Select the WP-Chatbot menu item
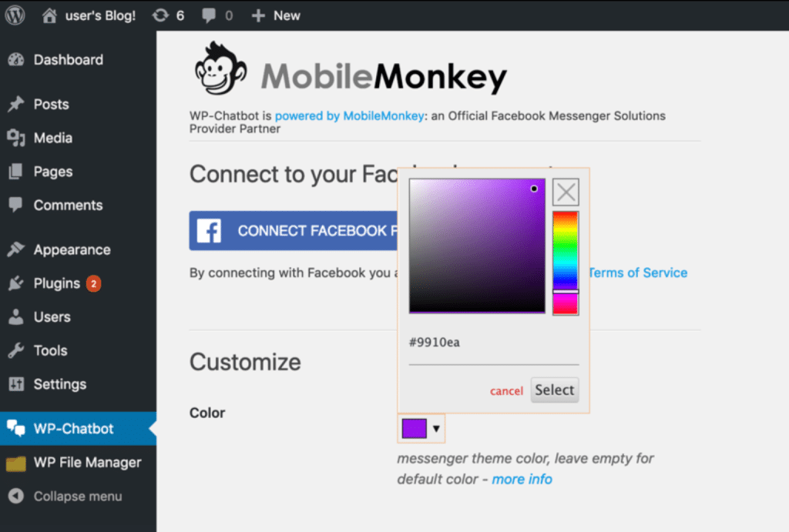 click(78, 428)
